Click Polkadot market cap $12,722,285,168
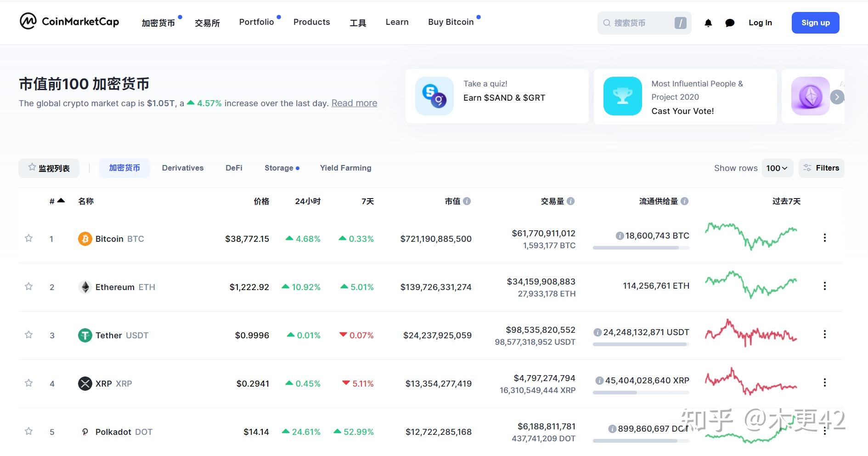868x456 pixels. coord(439,432)
